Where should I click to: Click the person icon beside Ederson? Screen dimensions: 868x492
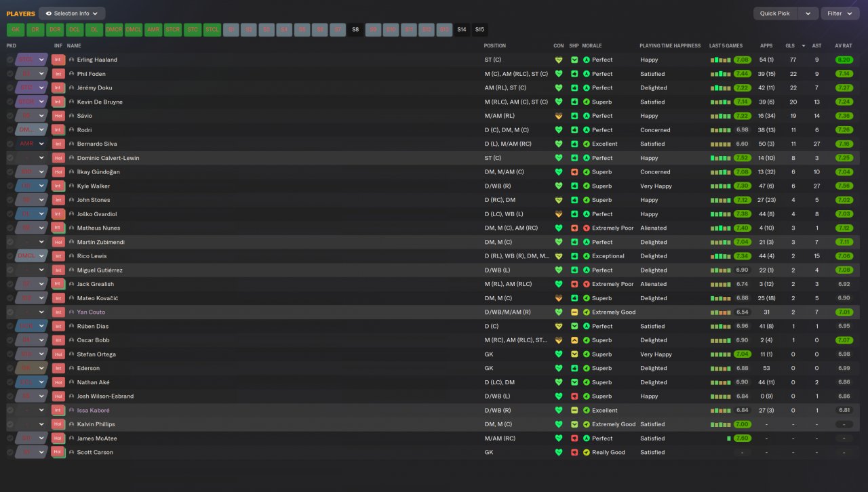click(x=72, y=368)
